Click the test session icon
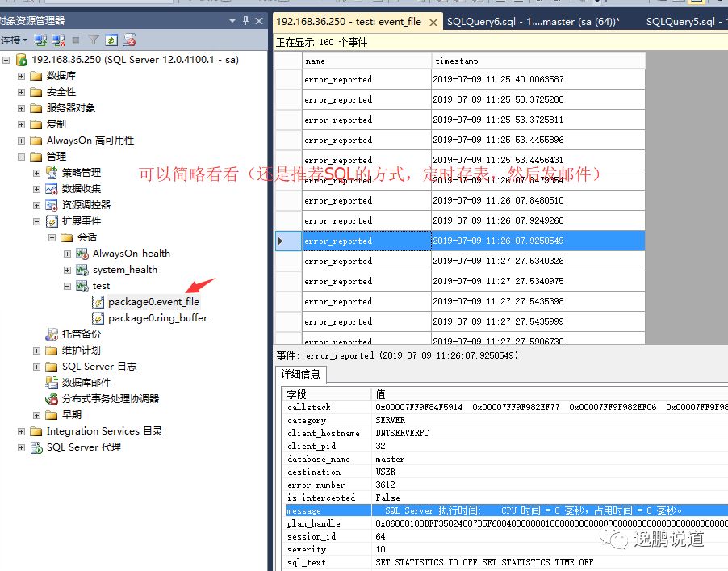This screenshot has width=728, height=571. click(x=82, y=286)
